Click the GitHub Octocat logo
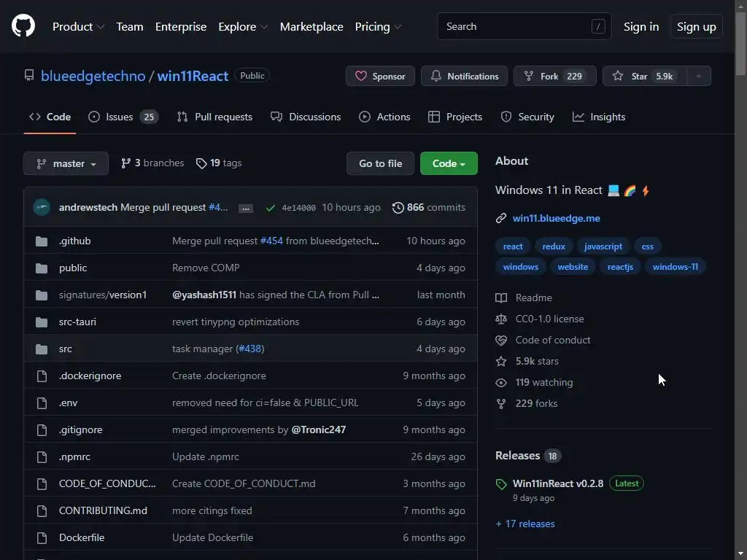 [23, 26]
